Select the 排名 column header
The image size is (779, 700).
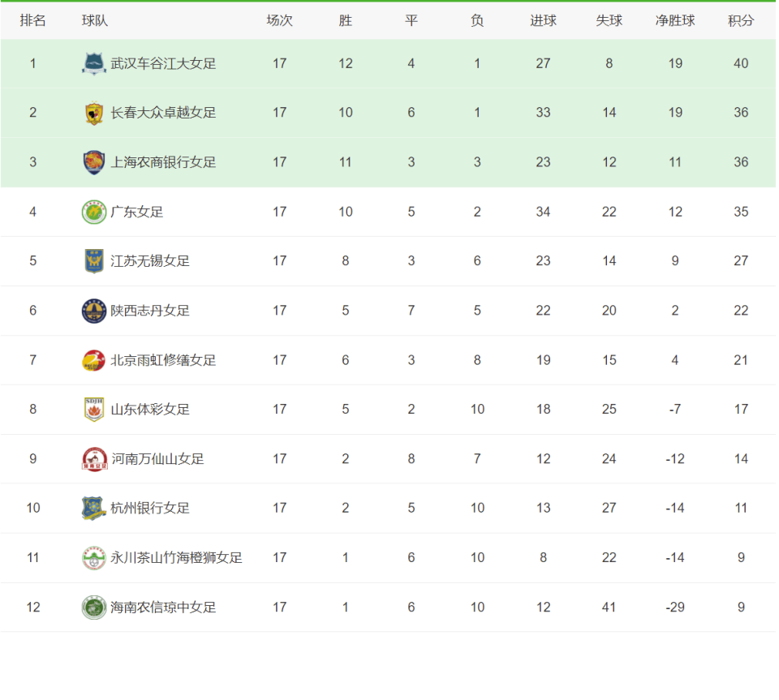[32, 20]
